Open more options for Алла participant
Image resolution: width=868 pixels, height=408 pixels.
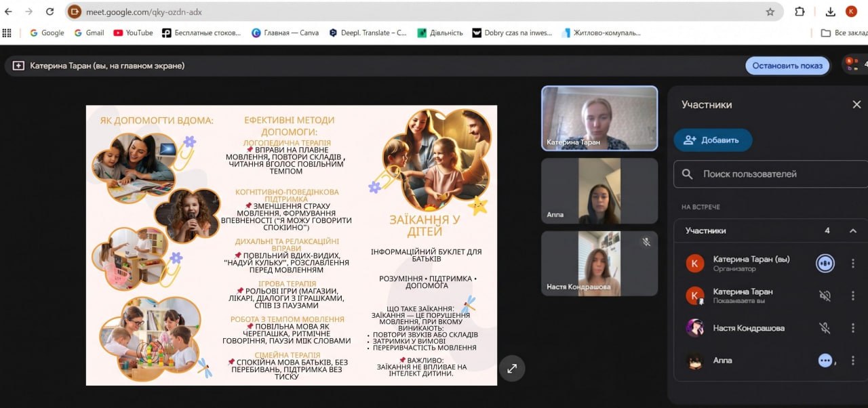click(853, 361)
